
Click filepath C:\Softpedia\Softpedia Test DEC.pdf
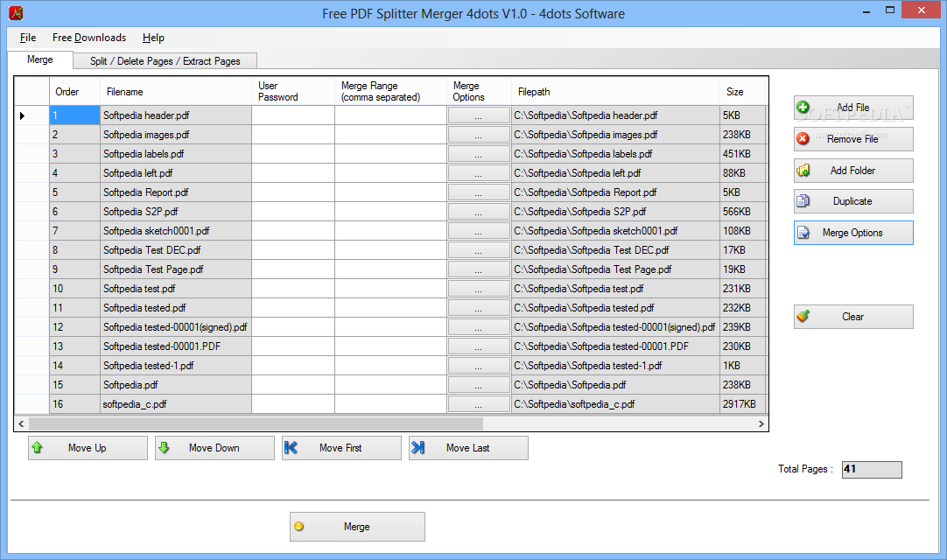[x=615, y=250]
